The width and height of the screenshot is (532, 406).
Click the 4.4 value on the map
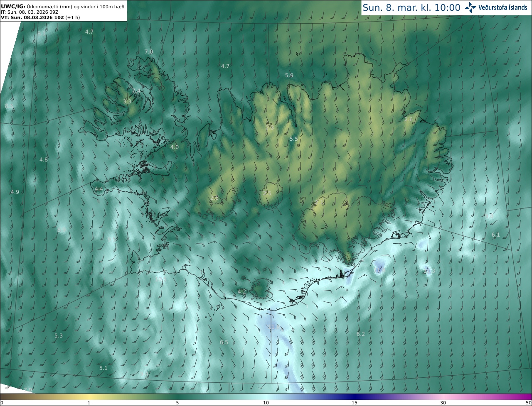(99, 189)
